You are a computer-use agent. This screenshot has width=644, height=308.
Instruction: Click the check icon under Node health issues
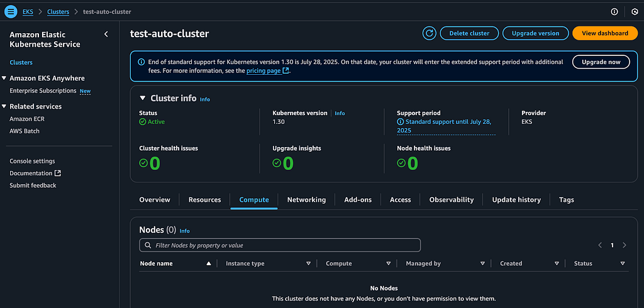click(x=401, y=163)
